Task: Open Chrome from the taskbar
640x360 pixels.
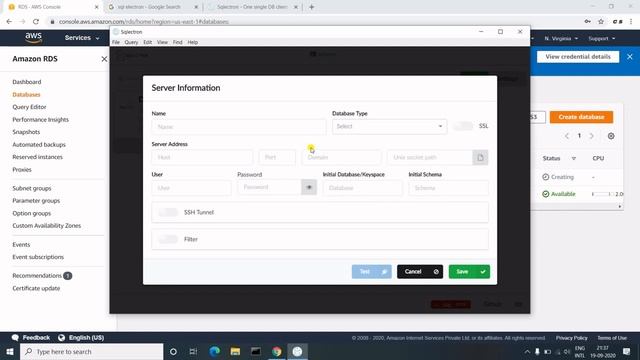Action: [276, 351]
